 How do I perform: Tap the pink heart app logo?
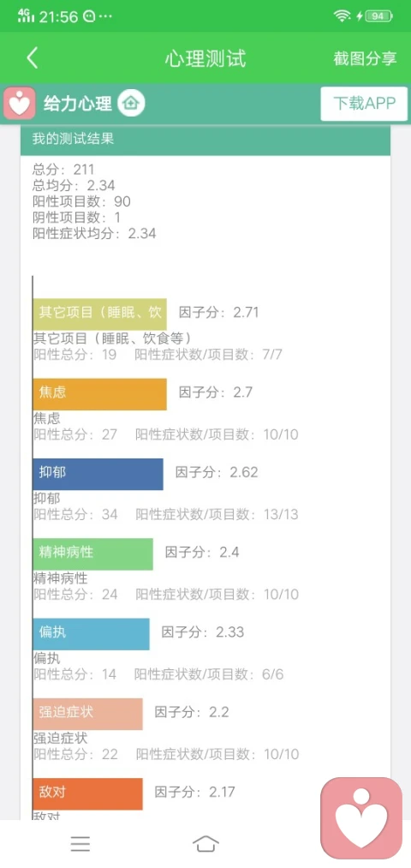[20, 104]
